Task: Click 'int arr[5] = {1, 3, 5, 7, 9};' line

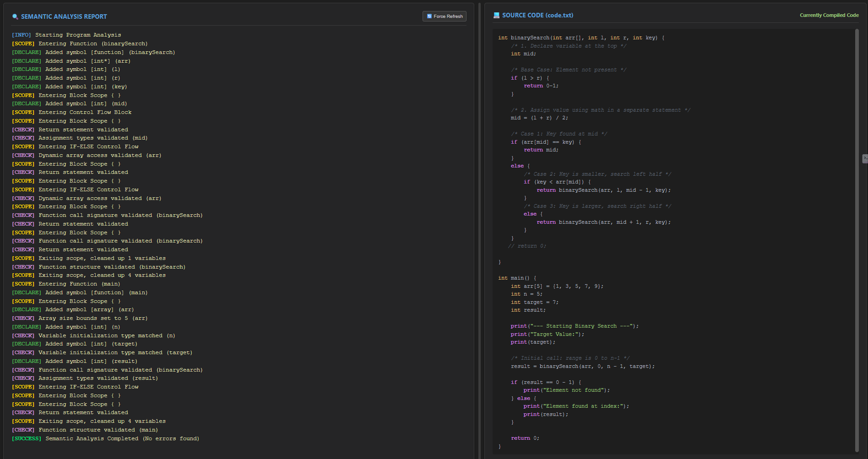Action: point(557,286)
